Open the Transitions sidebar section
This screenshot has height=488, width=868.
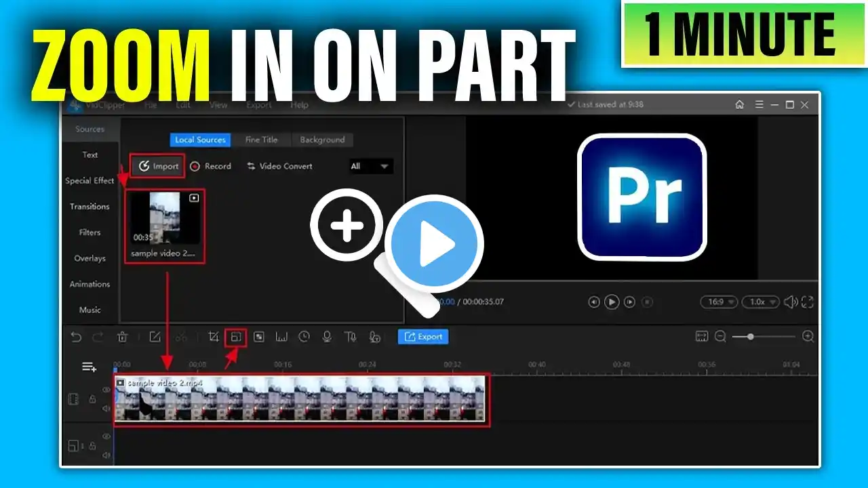90,206
